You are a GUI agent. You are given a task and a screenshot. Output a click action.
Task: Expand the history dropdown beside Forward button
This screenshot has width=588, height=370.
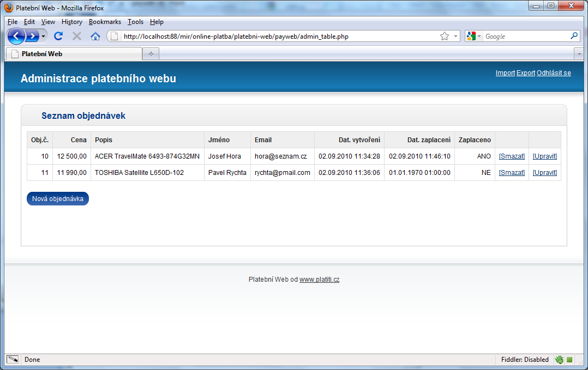pos(44,37)
